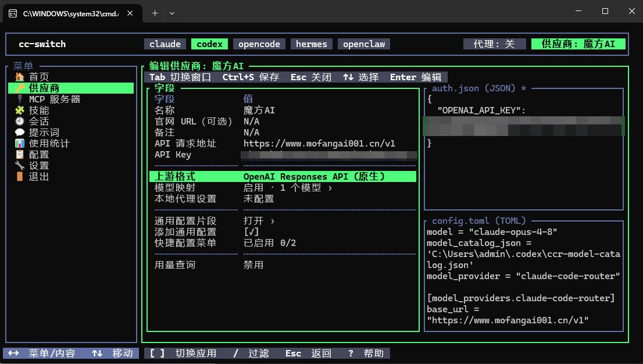Image resolution: width=643 pixels, height=364 pixels.
Task: Open the 配置 menu entry
Action: click(x=39, y=154)
